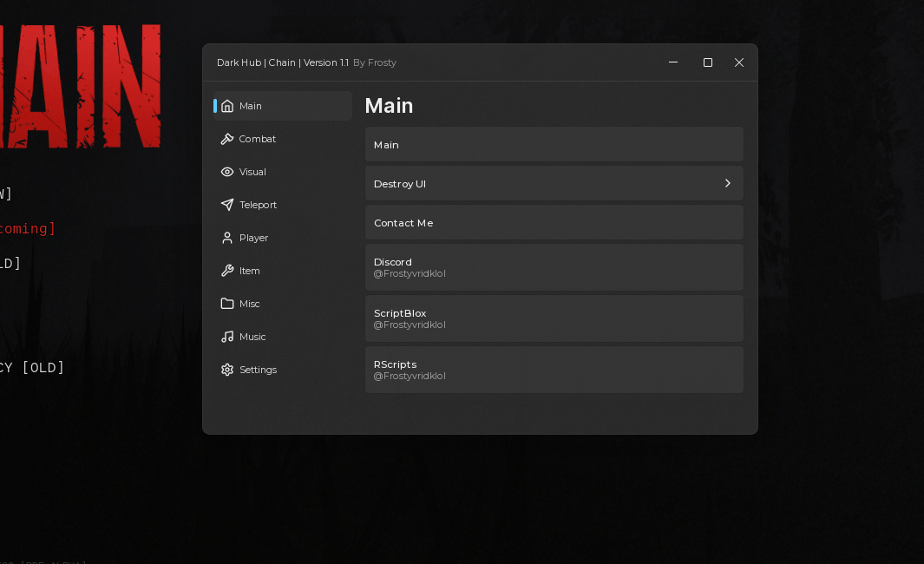Click the gear icon beside Settings
924x564 pixels.
pyautogui.click(x=226, y=371)
